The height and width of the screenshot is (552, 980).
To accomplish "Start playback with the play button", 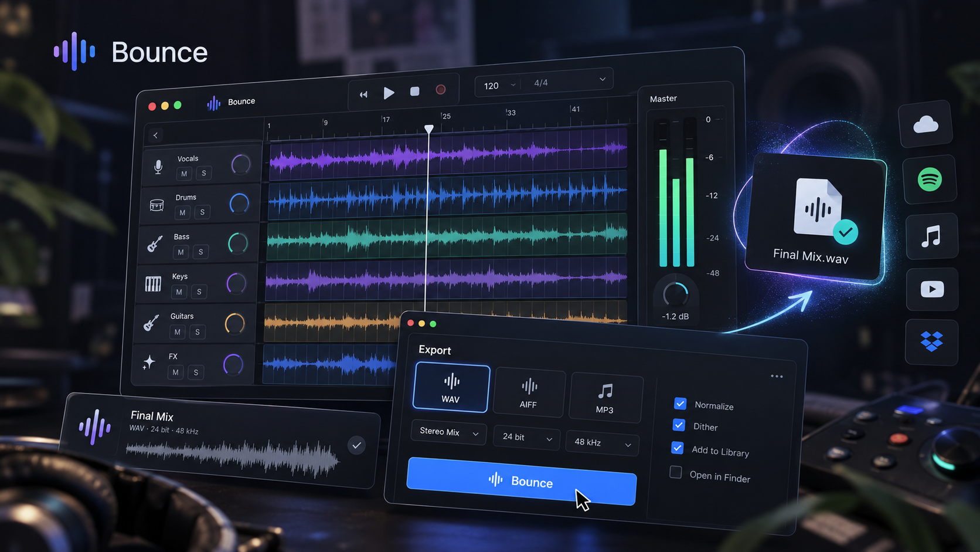I will click(x=389, y=93).
